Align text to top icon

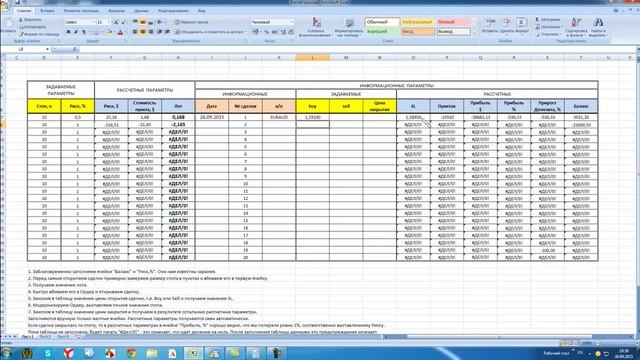point(135,22)
